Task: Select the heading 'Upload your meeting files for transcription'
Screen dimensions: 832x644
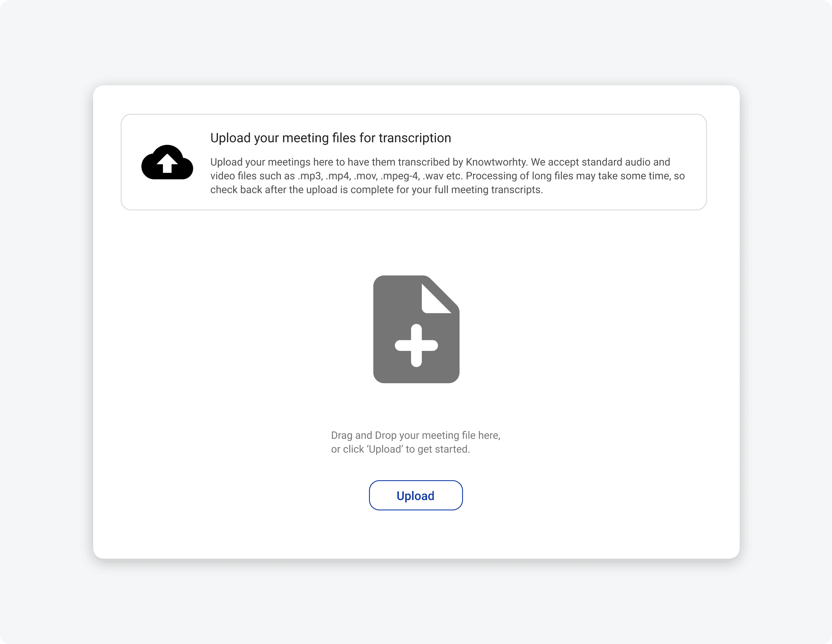Action: point(330,138)
